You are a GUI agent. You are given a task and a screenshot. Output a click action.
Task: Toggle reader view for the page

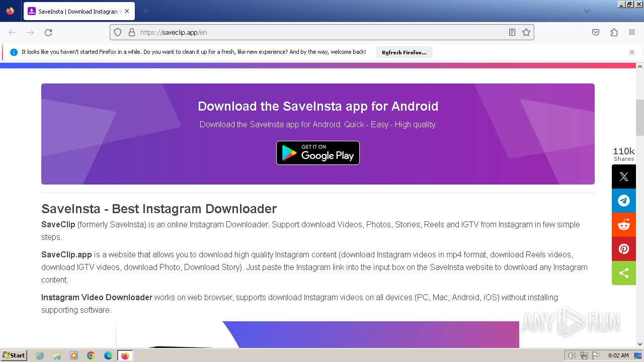(x=512, y=32)
